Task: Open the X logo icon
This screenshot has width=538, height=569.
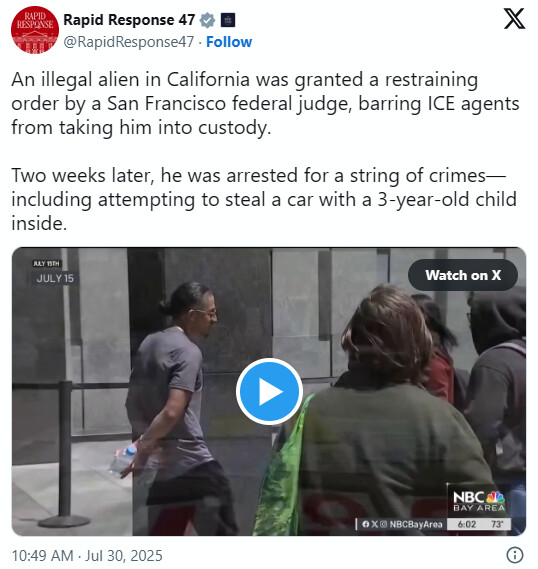Action: tap(514, 19)
